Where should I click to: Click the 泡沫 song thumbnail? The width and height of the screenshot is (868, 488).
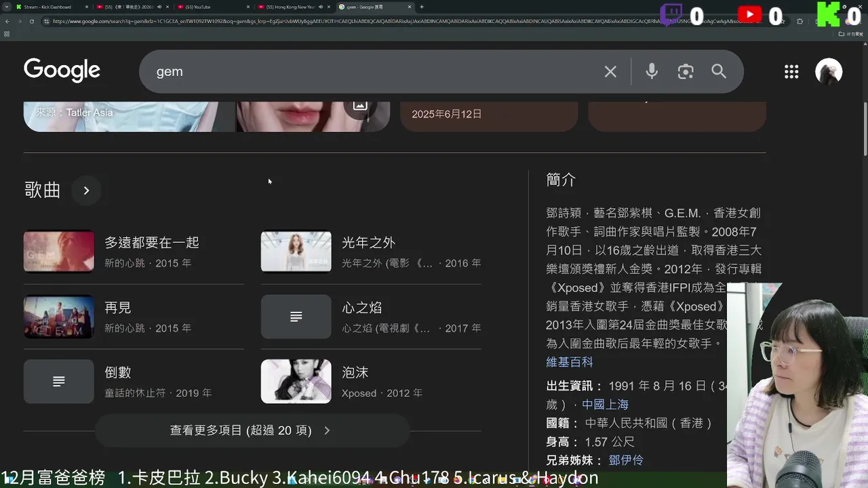click(x=296, y=382)
